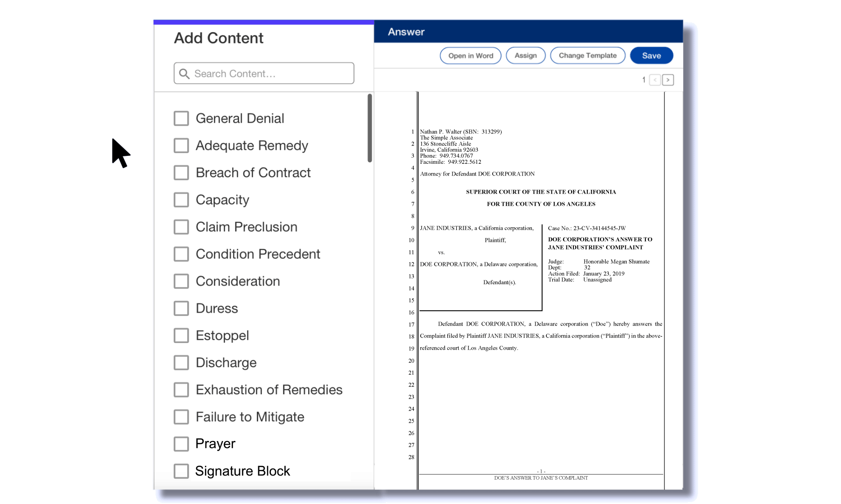Open the document in Word

point(471,56)
